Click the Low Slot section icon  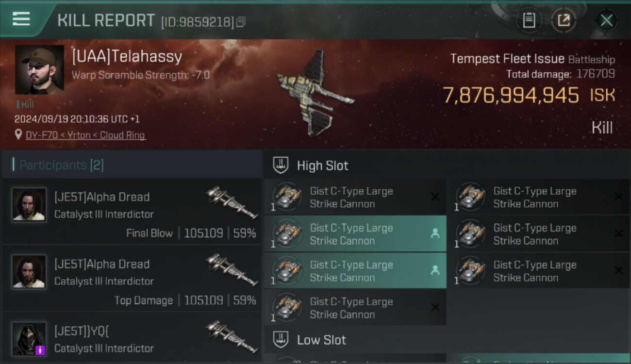click(x=281, y=340)
